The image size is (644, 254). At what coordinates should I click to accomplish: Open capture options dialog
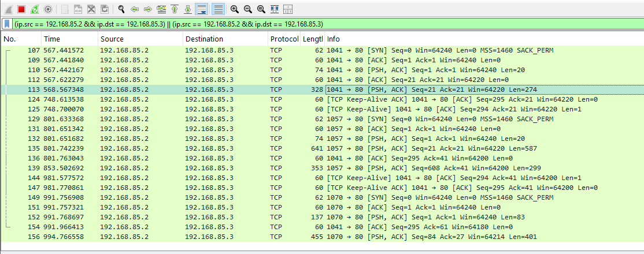pyautogui.click(x=48, y=9)
